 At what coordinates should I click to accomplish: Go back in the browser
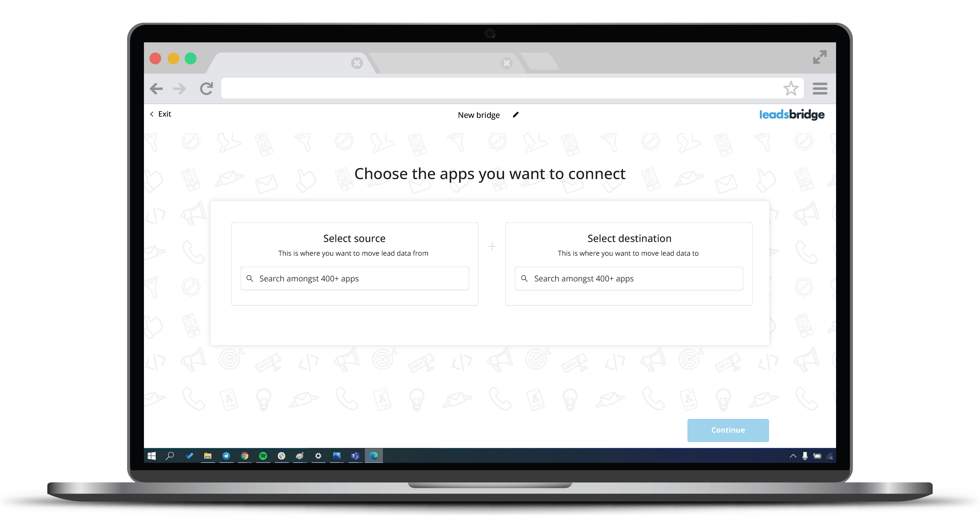pyautogui.click(x=156, y=89)
